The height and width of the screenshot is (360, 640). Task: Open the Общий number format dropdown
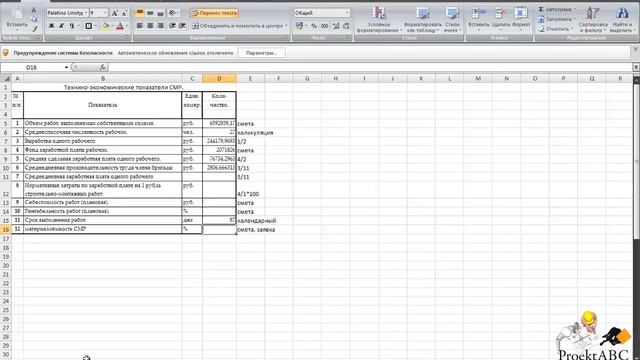pos(347,13)
